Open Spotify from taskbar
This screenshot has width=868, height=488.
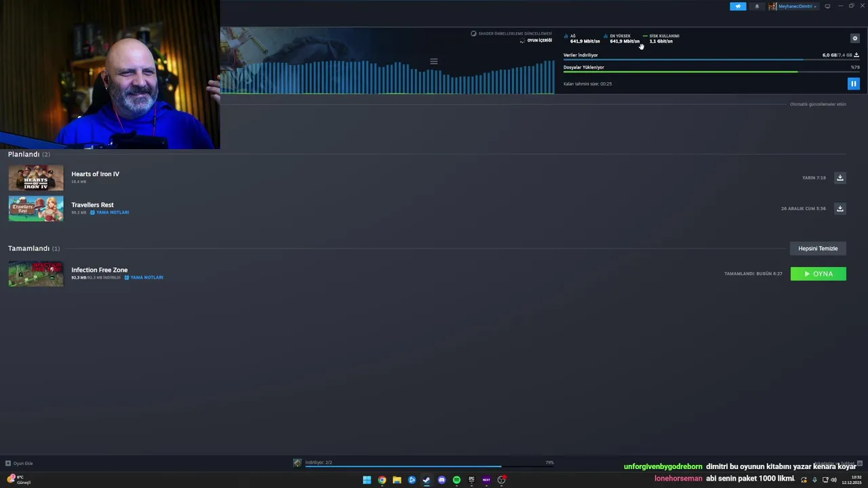tap(456, 480)
